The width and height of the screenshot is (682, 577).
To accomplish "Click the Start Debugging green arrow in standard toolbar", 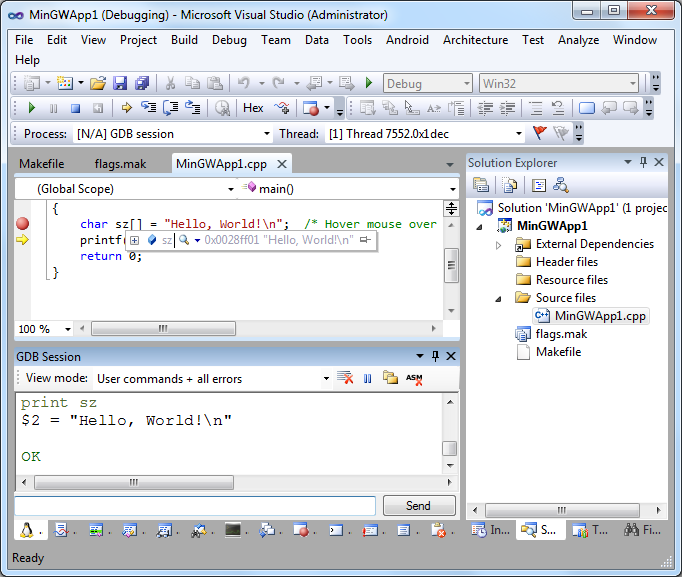I will 368,83.
